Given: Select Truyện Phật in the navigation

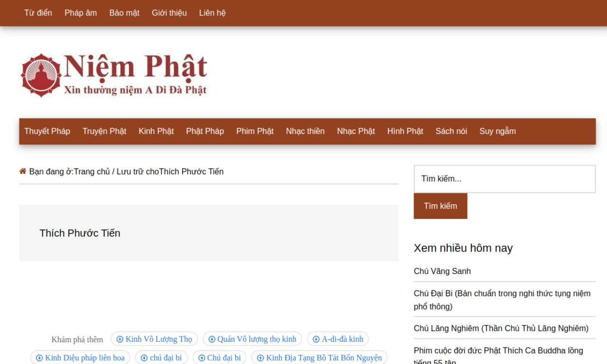Looking at the screenshot, I should [104, 131].
